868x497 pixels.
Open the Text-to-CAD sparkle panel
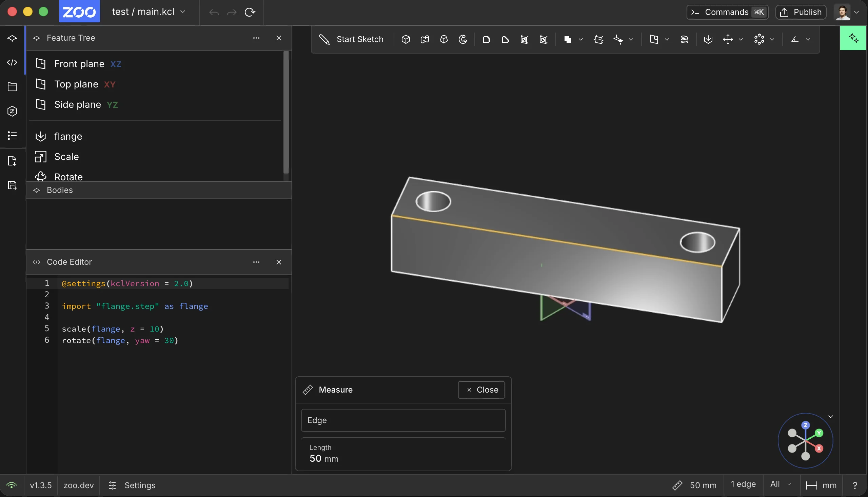click(x=854, y=38)
